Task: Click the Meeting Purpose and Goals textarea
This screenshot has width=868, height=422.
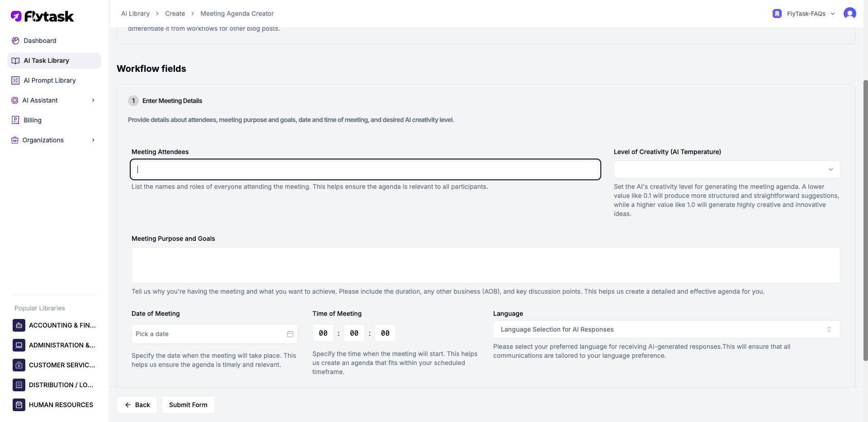Action: [x=486, y=265]
